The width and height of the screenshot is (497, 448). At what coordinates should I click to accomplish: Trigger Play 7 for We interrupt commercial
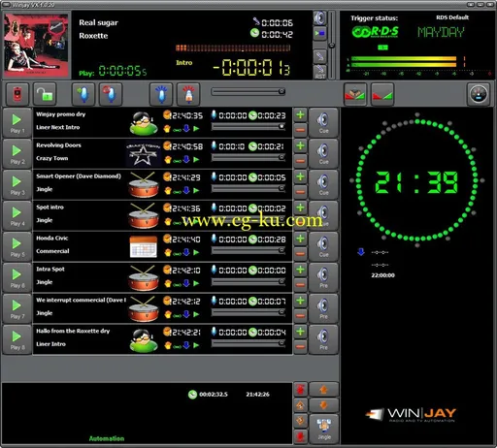(x=17, y=309)
